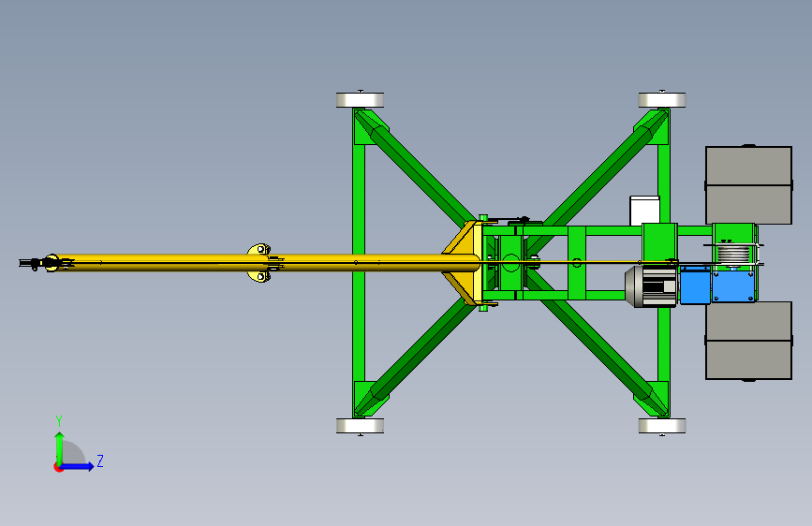Screen dimensions: 812x526
Task: Pick the gray electric motor body
Action: pos(650,286)
